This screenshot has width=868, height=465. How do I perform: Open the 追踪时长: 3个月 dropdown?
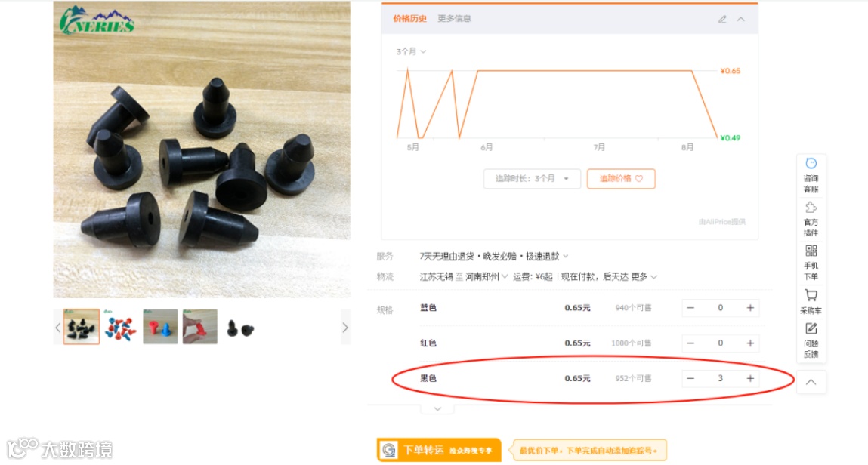(532, 179)
